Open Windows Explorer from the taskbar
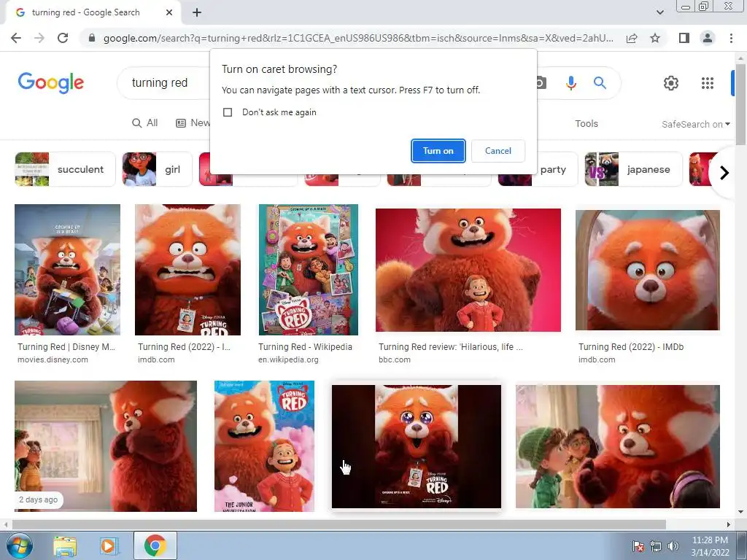747x560 pixels. pyautogui.click(x=65, y=545)
